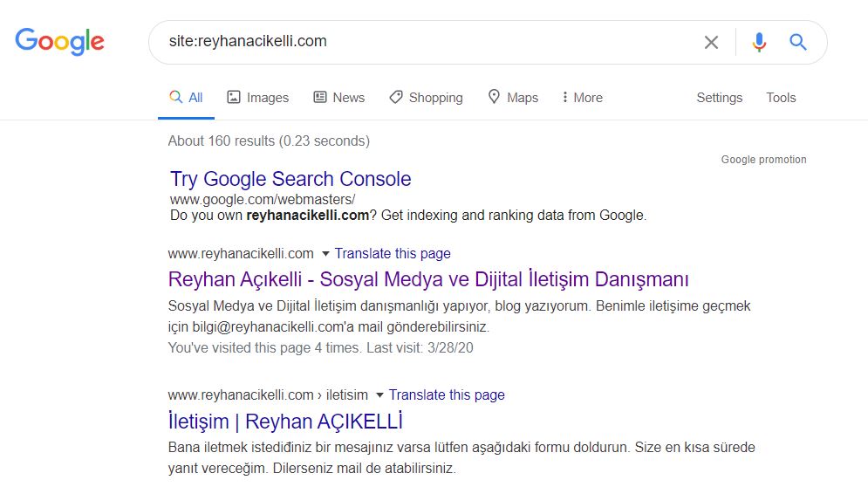Clear the search box with X icon
This screenshot has height=487, width=868.
click(x=711, y=42)
